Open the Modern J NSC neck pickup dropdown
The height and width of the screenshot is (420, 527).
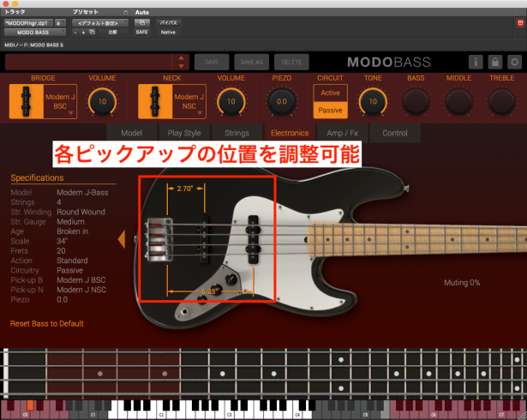pos(189,101)
